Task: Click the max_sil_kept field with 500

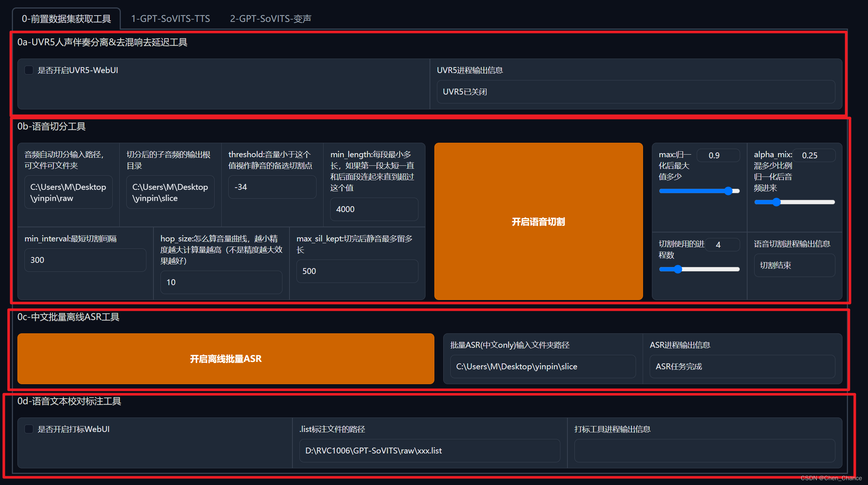Action: click(357, 271)
